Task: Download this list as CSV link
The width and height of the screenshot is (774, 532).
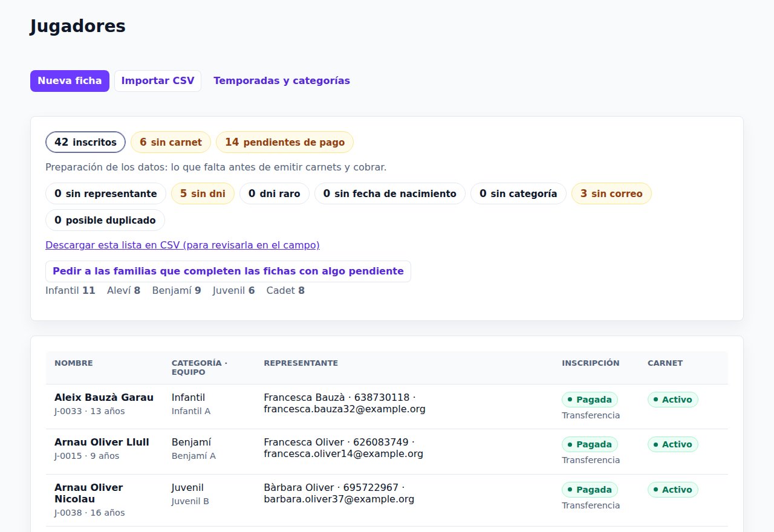Action: [x=183, y=245]
